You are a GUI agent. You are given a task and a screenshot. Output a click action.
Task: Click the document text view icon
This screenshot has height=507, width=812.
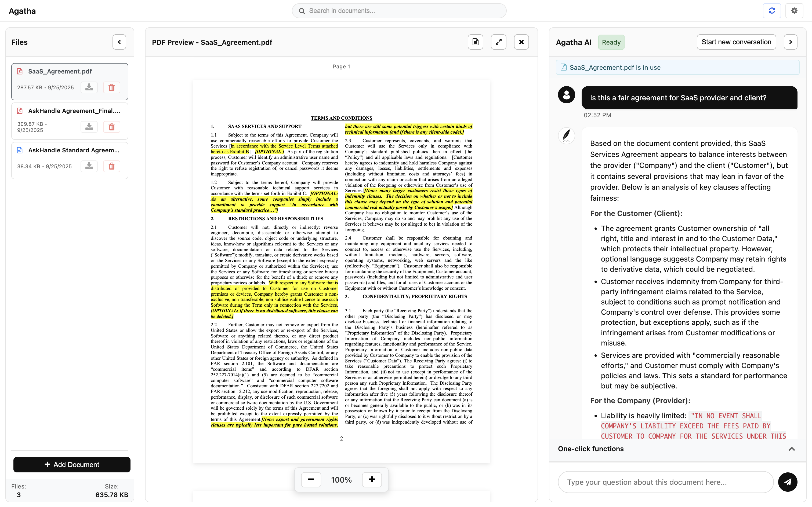(475, 42)
